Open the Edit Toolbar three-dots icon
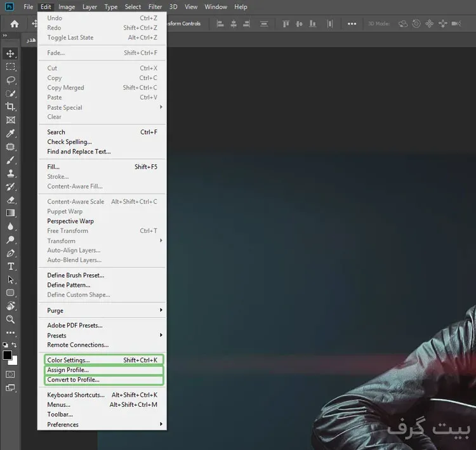Screen dimensions: 476x450 click(x=10, y=333)
